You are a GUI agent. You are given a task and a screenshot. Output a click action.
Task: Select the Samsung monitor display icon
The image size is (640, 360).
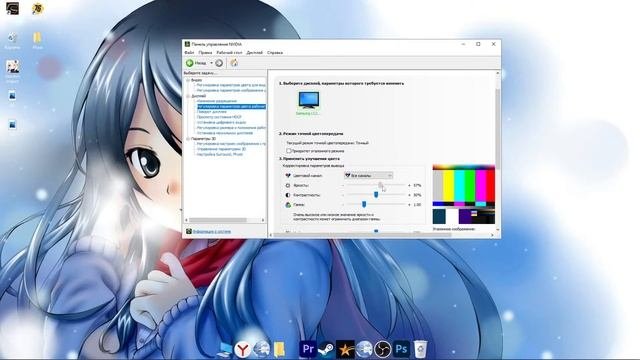309,100
